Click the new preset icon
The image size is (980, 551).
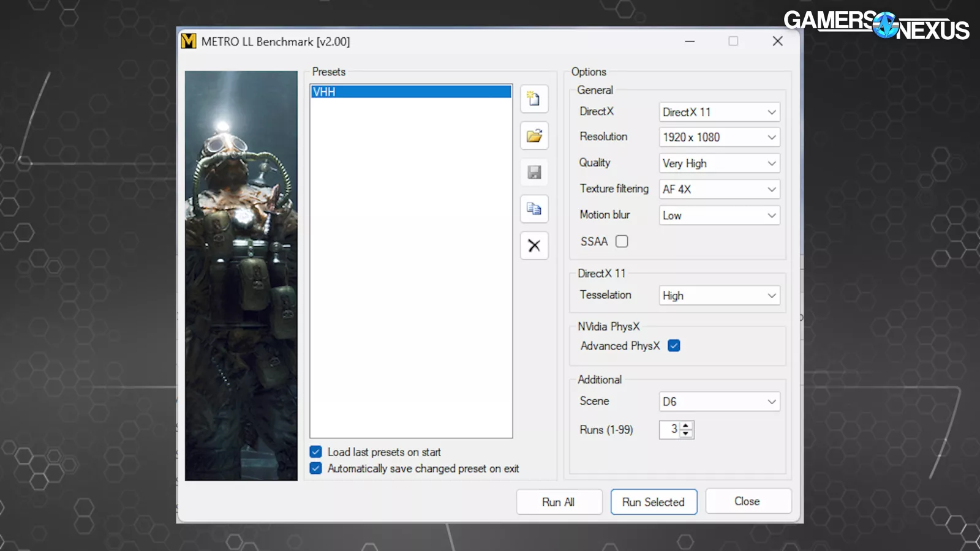(x=534, y=99)
